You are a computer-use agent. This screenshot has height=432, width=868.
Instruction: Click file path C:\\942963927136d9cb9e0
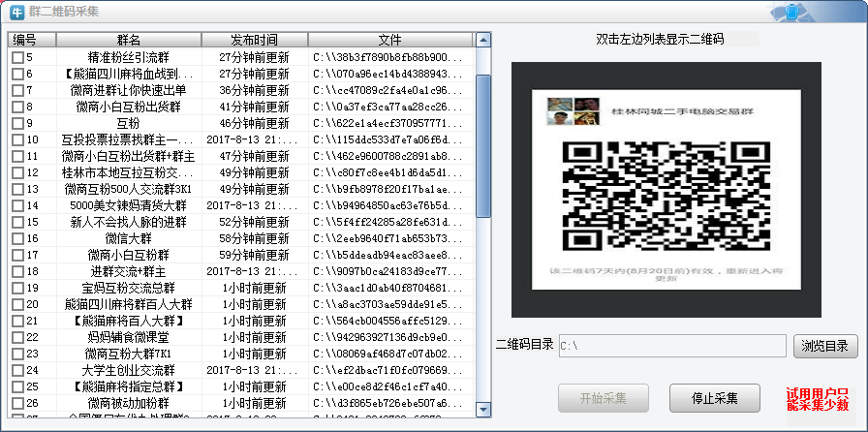point(387,337)
